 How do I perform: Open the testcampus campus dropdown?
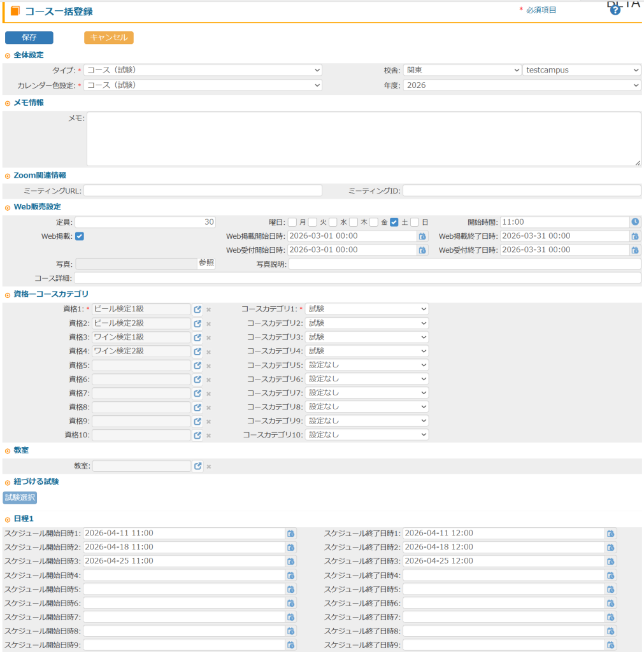(581, 70)
